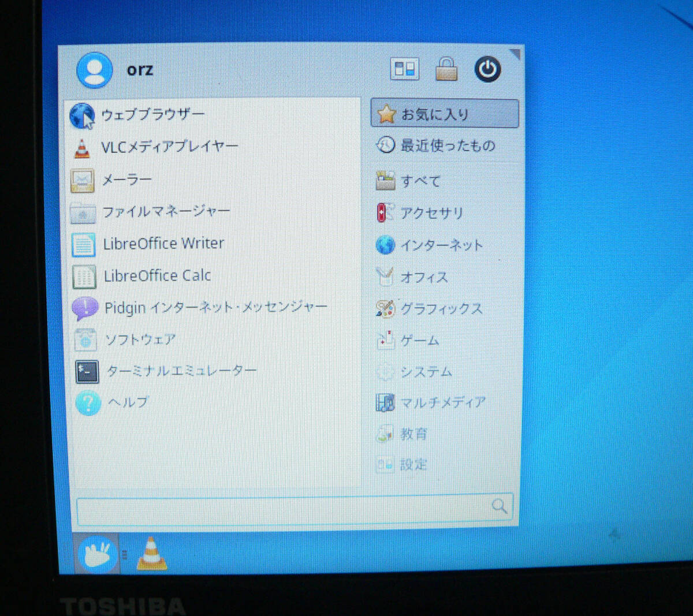The width and height of the screenshot is (693, 616).
Task: Open ウェブブラウザー from favorites list
Action: tap(152, 115)
